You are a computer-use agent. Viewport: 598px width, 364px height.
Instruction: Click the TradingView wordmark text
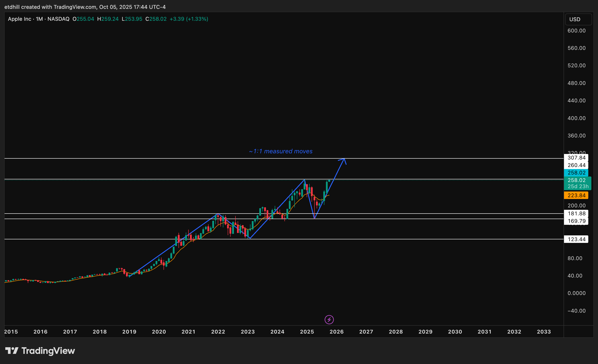click(x=48, y=351)
